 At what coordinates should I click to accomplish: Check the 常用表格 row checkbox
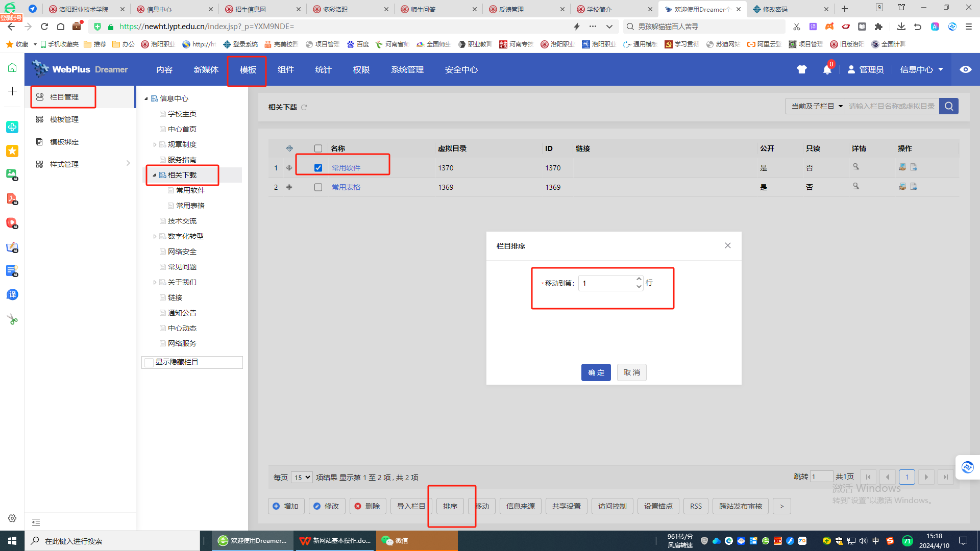click(318, 187)
